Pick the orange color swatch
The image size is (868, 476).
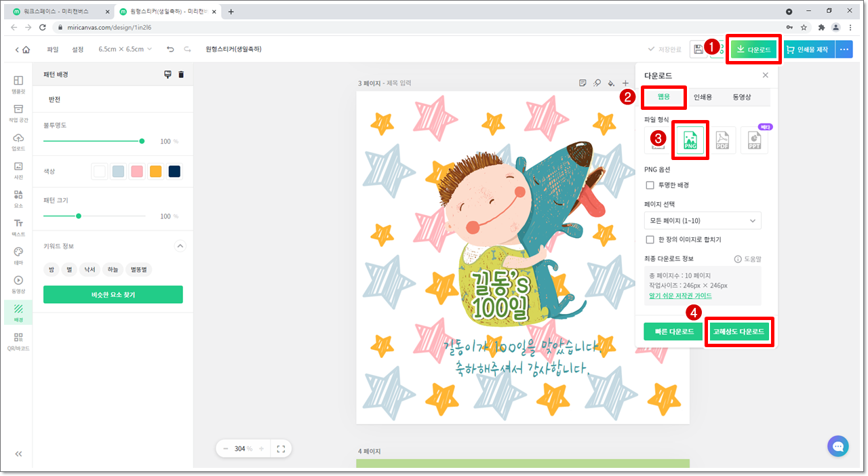tap(155, 172)
